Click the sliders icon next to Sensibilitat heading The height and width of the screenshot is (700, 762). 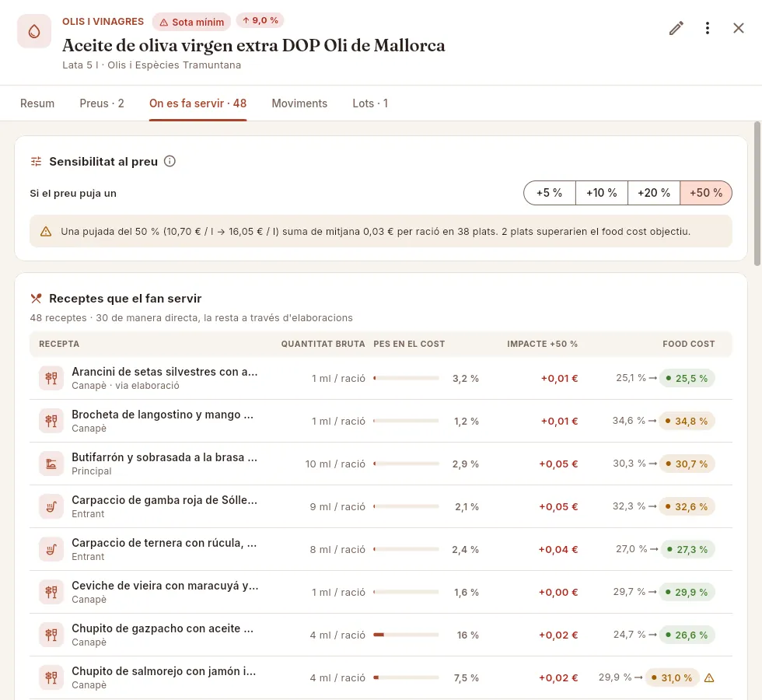pos(36,162)
